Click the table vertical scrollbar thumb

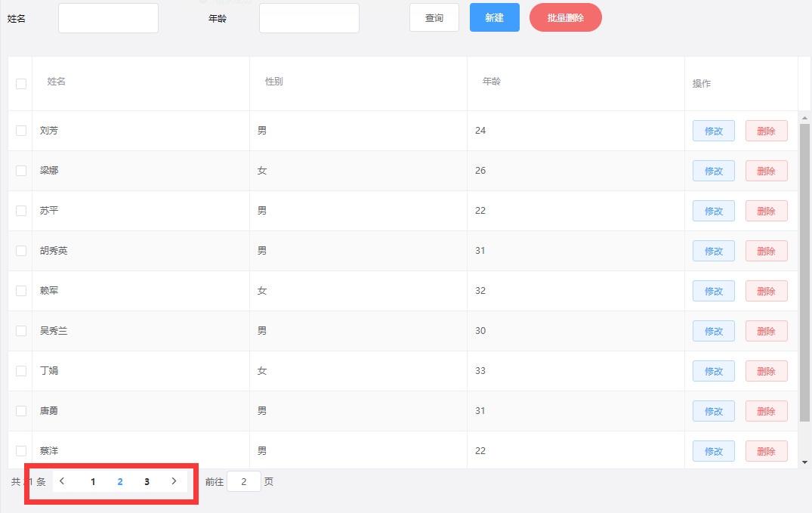click(804, 272)
